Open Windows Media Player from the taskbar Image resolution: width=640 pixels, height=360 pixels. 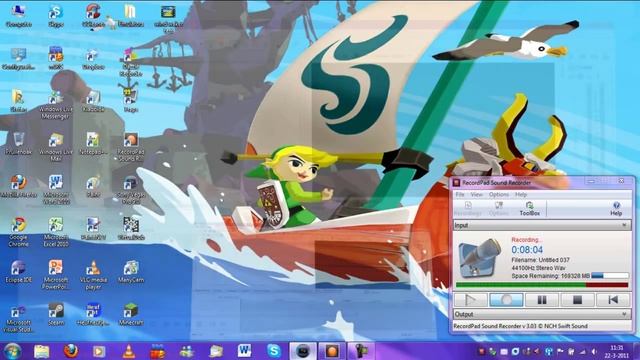pos(99,351)
